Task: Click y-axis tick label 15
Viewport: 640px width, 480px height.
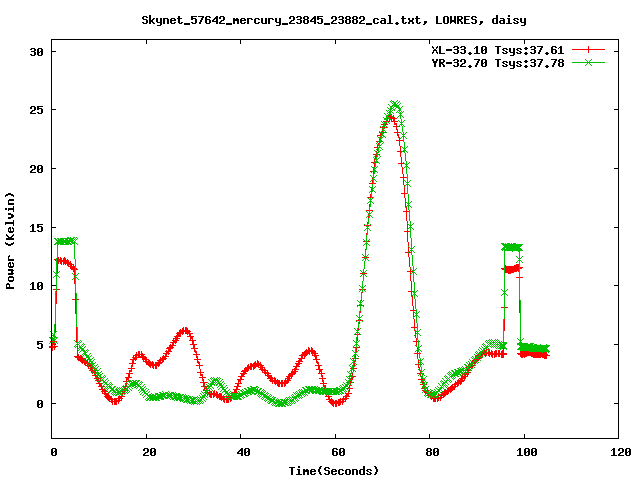Action: click(36, 228)
